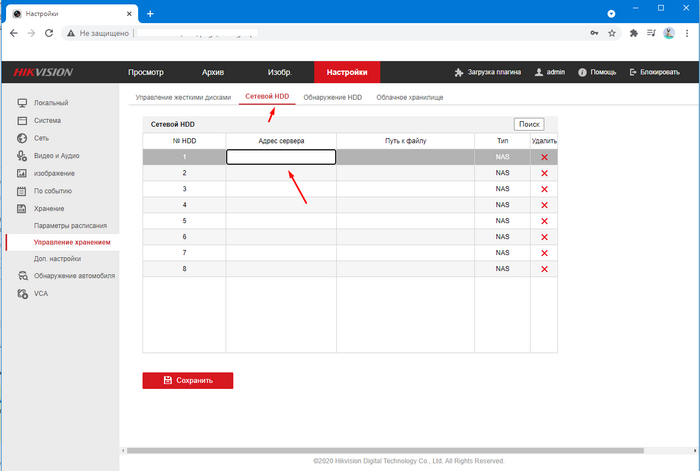The width and height of the screenshot is (700, 471).
Task: Click Блокировать to log out
Action: pyautogui.click(x=654, y=72)
